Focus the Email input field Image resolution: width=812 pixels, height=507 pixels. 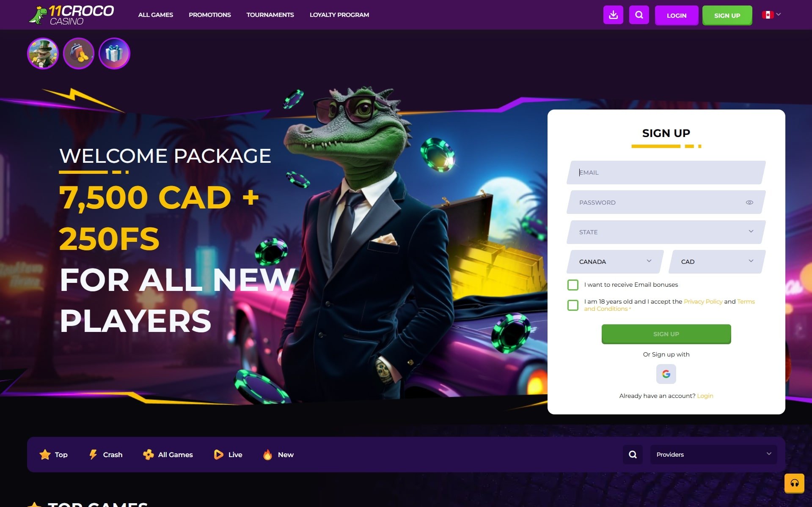pos(666,173)
